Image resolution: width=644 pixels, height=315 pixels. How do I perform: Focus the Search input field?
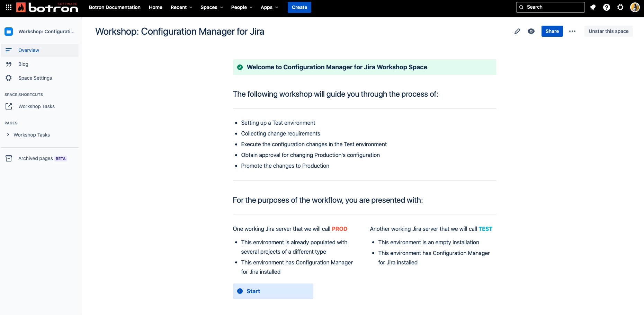point(551,7)
